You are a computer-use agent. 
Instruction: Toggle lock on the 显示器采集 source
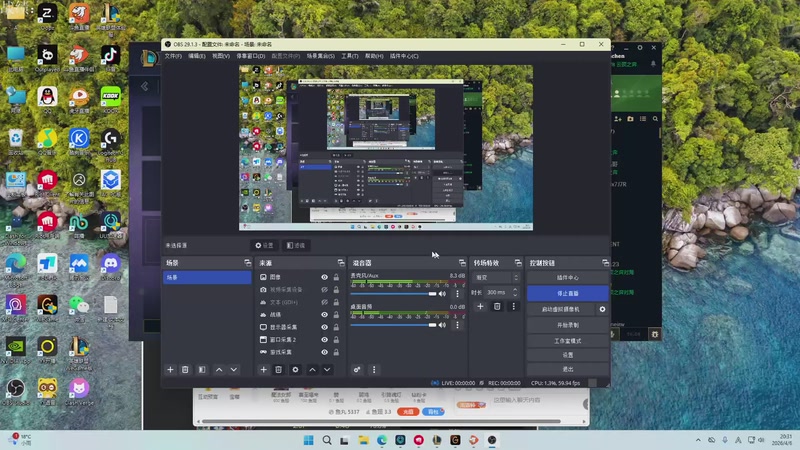tap(336, 327)
